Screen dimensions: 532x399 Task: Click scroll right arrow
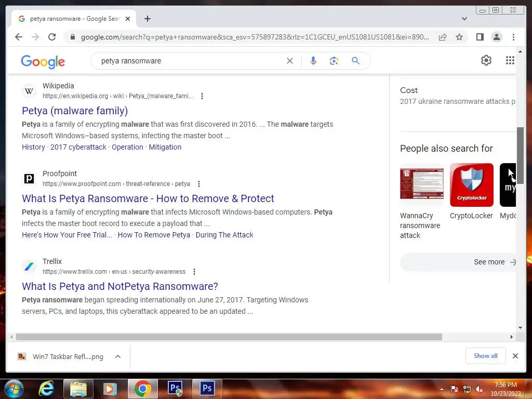[x=512, y=337]
